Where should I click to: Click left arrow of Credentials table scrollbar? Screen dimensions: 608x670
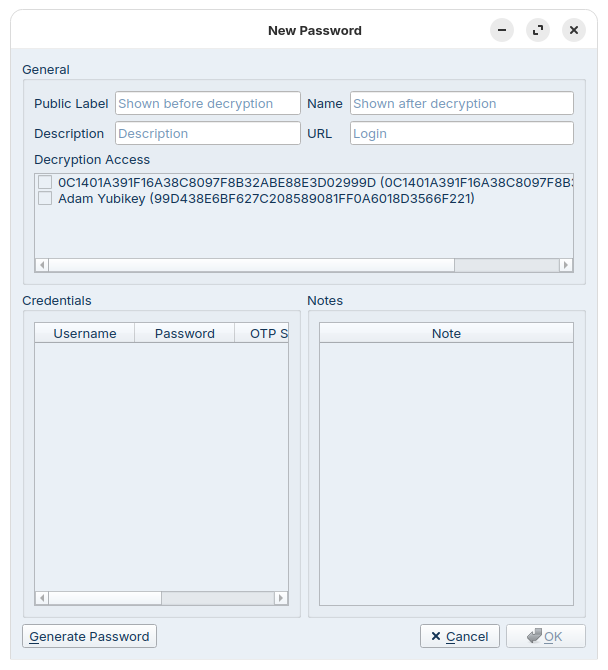tap(42, 598)
